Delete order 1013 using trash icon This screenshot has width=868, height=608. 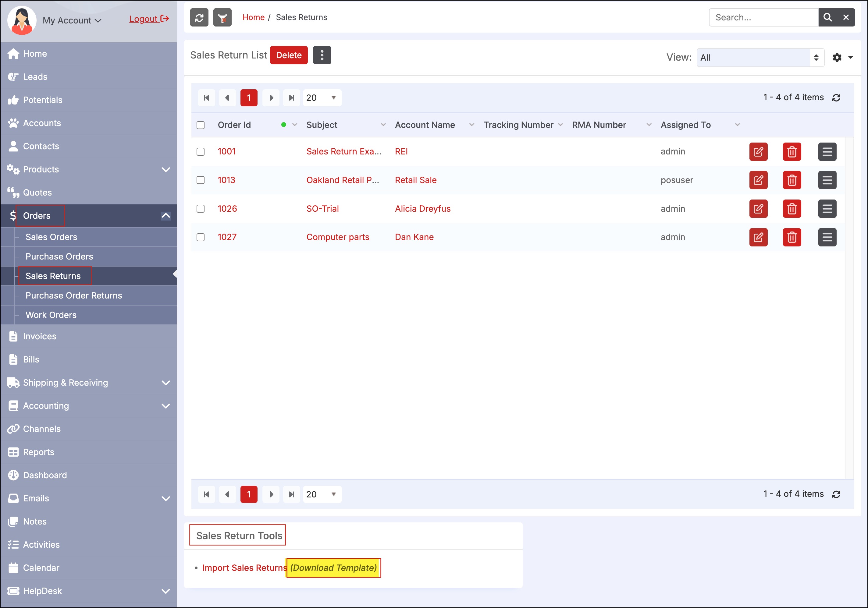(x=792, y=180)
